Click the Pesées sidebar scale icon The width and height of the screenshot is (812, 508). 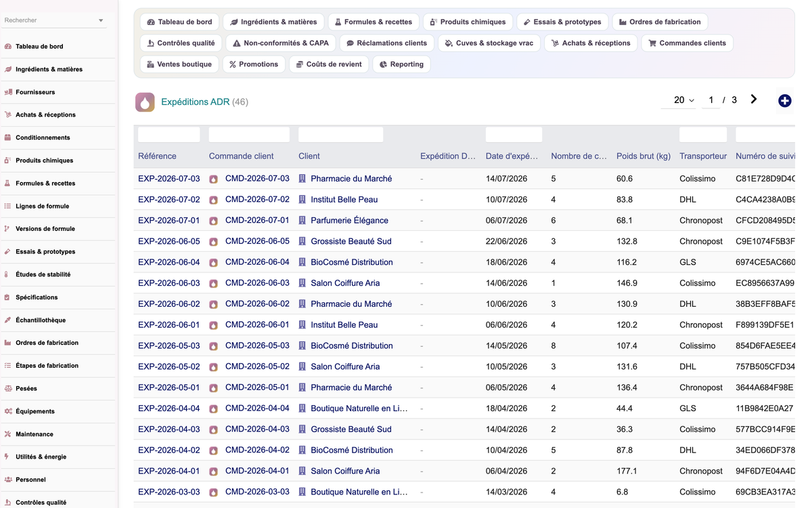coord(8,389)
